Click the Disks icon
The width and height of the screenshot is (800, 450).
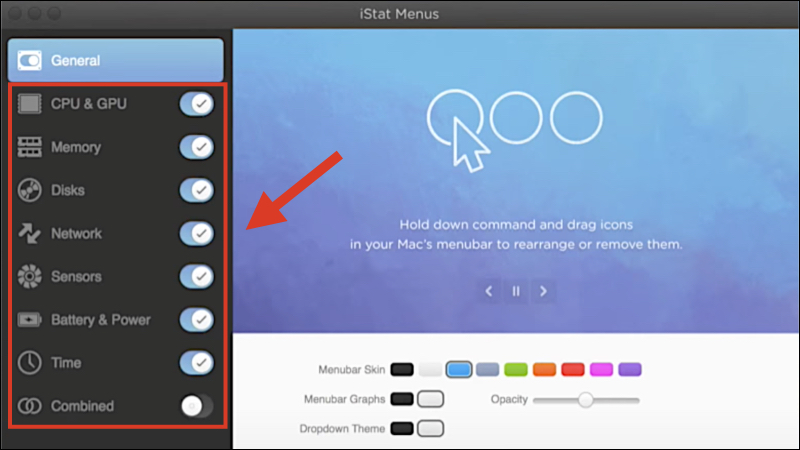(30, 190)
